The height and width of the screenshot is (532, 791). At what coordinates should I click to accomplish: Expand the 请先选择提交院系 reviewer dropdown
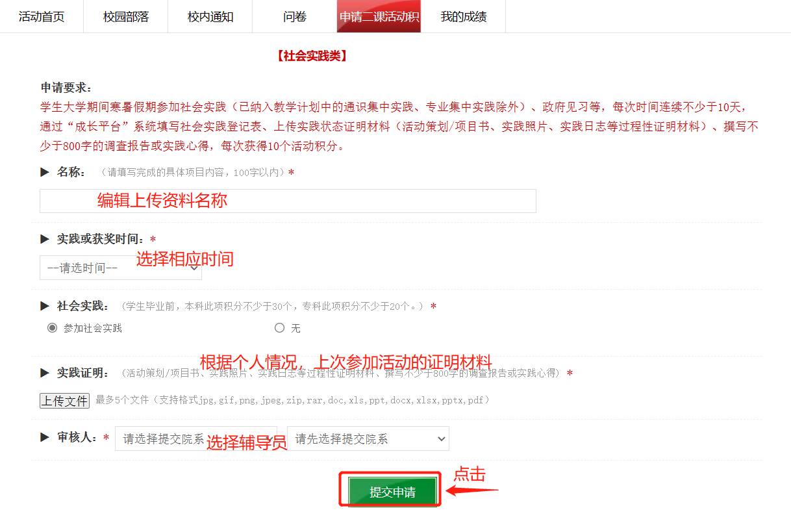tap(368, 438)
